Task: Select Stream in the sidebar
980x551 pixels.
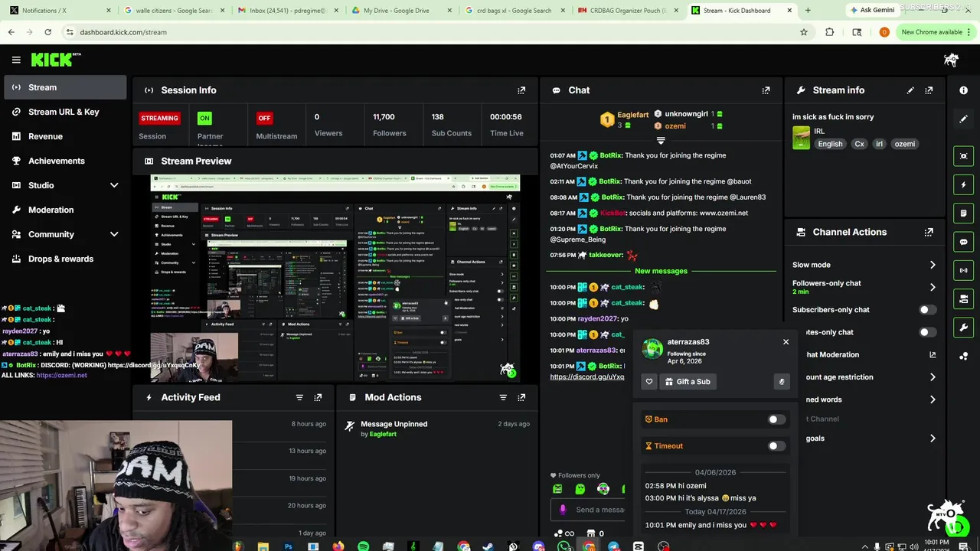Action: pyautogui.click(x=64, y=87)
